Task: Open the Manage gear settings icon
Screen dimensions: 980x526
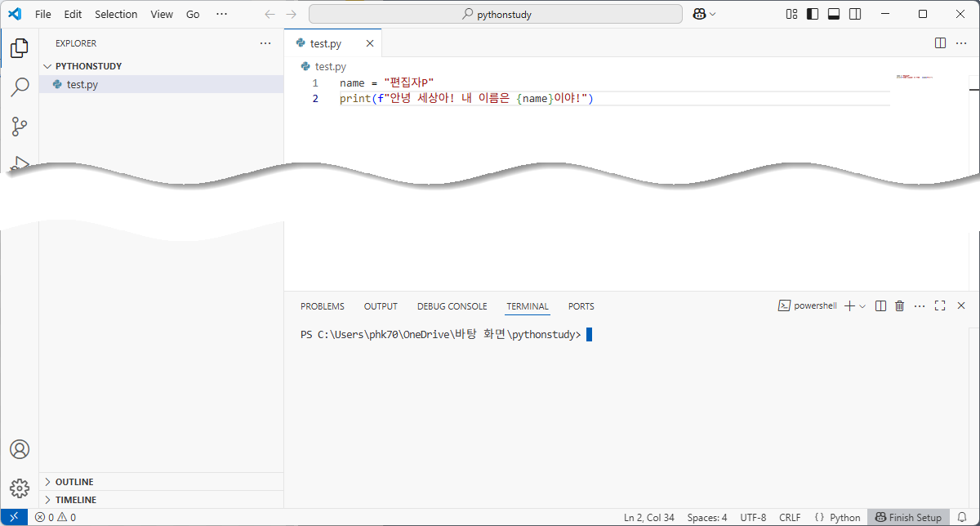Action: tap(20, 488)
